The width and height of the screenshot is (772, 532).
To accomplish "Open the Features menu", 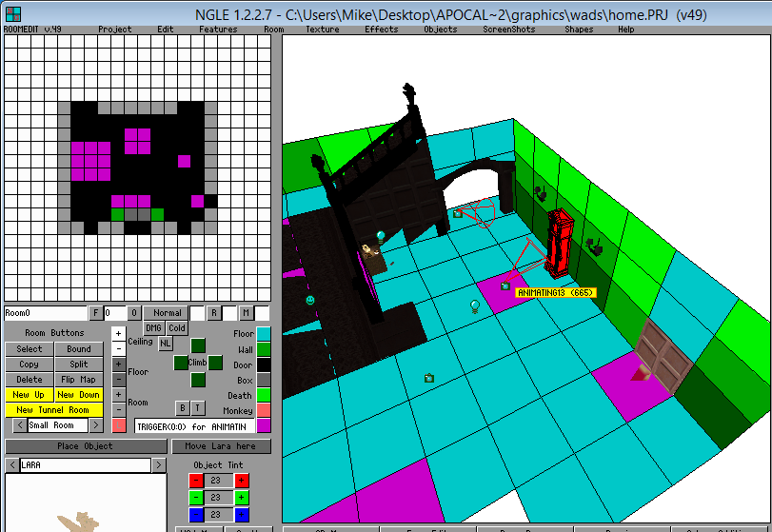I will (x=218, y=30).
